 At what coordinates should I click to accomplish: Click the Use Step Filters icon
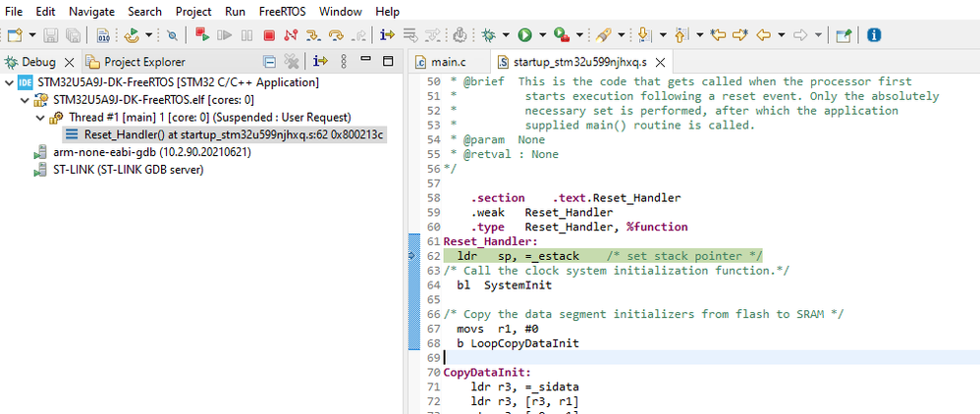pyautogui.click(x=432, y=35)
